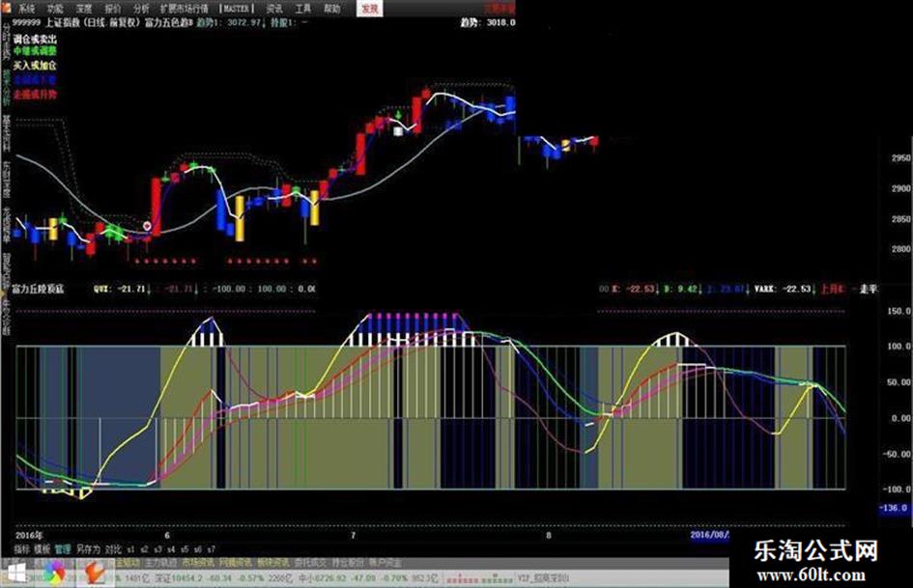Select the 模板 bottom tab

pos(42,549)
